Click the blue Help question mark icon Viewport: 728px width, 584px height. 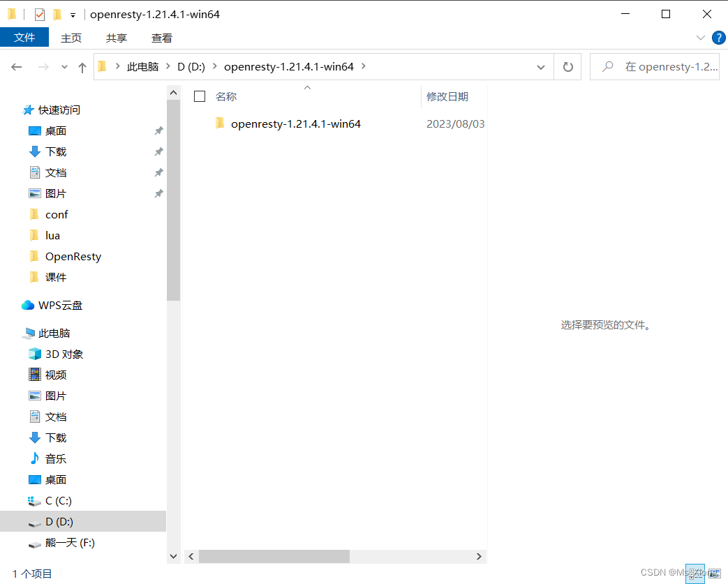pos(719,38)
